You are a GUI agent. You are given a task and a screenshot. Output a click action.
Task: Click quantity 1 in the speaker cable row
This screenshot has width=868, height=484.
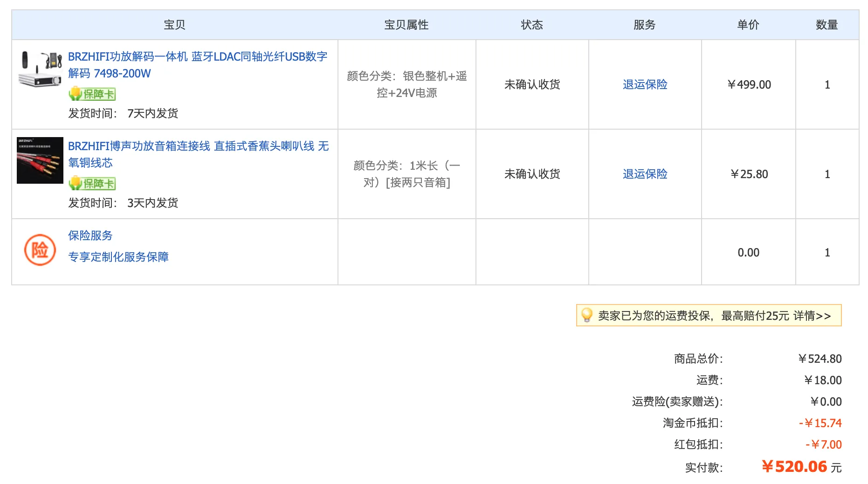pos(827,174)
